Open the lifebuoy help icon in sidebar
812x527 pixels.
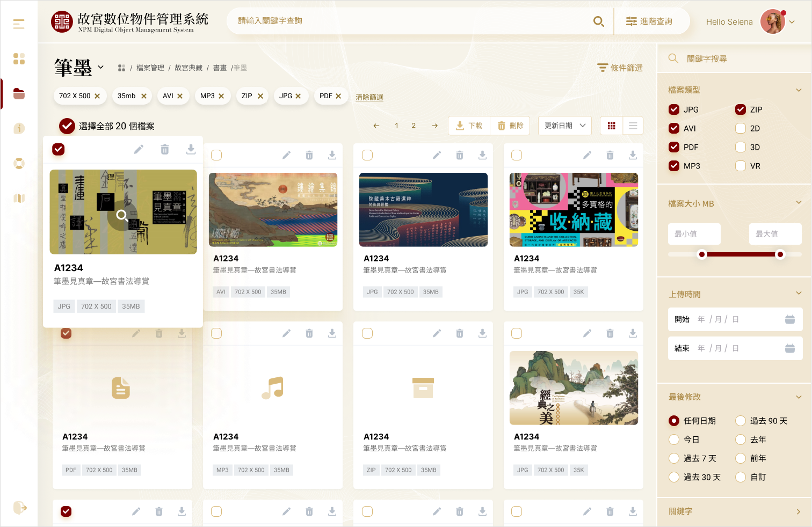coord(19,163)
